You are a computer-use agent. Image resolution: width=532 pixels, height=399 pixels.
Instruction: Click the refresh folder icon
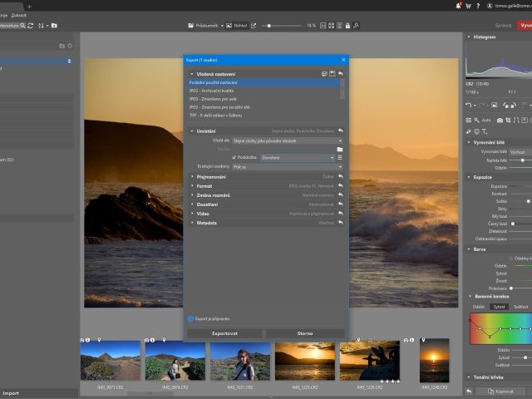30,26
